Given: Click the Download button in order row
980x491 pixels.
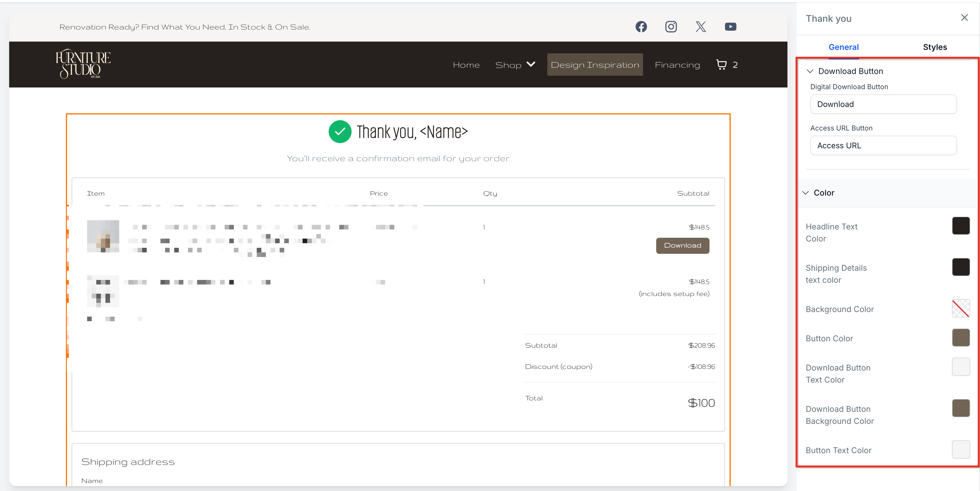Looking at the screenshot, I should point(683,246).
